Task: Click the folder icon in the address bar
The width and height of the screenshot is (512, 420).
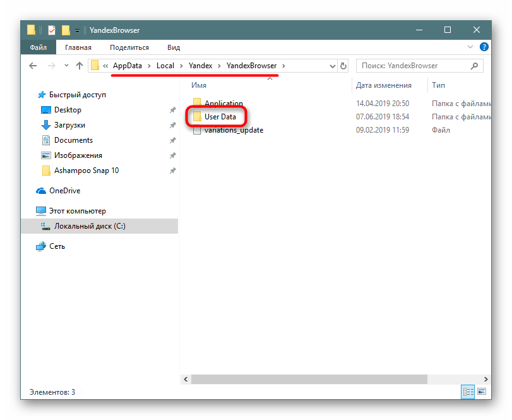Action: [x=95, y=66]
